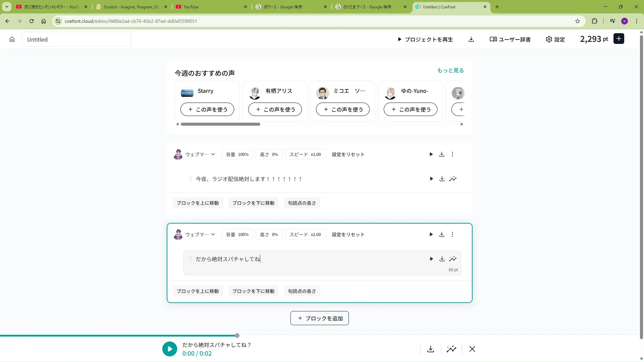Image resolution: width=644 pixels, height=362 pixels.
Task: Open the スピード x1.00 setting in first block
Action: click(305, 155)
